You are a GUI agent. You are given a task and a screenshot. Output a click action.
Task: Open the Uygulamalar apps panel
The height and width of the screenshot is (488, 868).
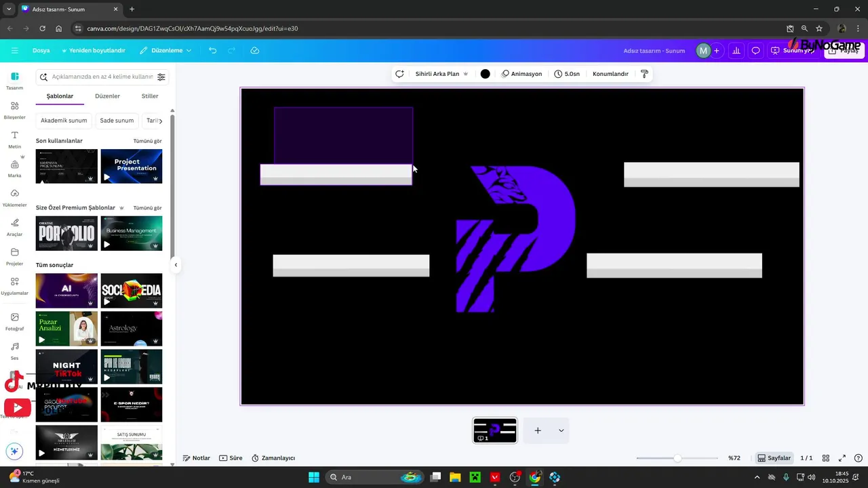click(15, 286)
